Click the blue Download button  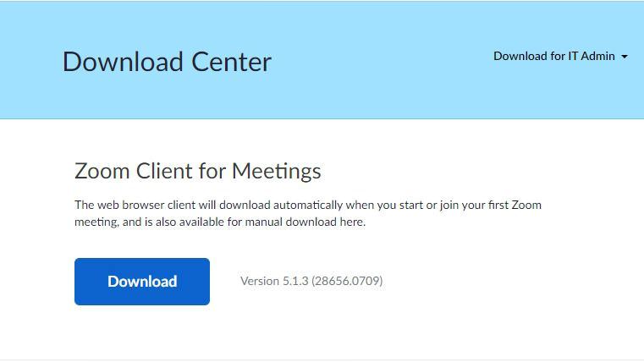[142, 282]
